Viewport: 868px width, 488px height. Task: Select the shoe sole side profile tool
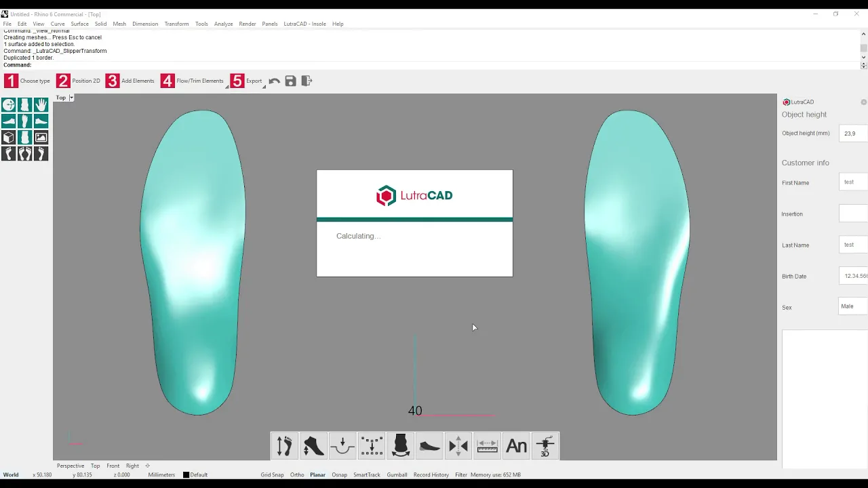coord(430,446)
